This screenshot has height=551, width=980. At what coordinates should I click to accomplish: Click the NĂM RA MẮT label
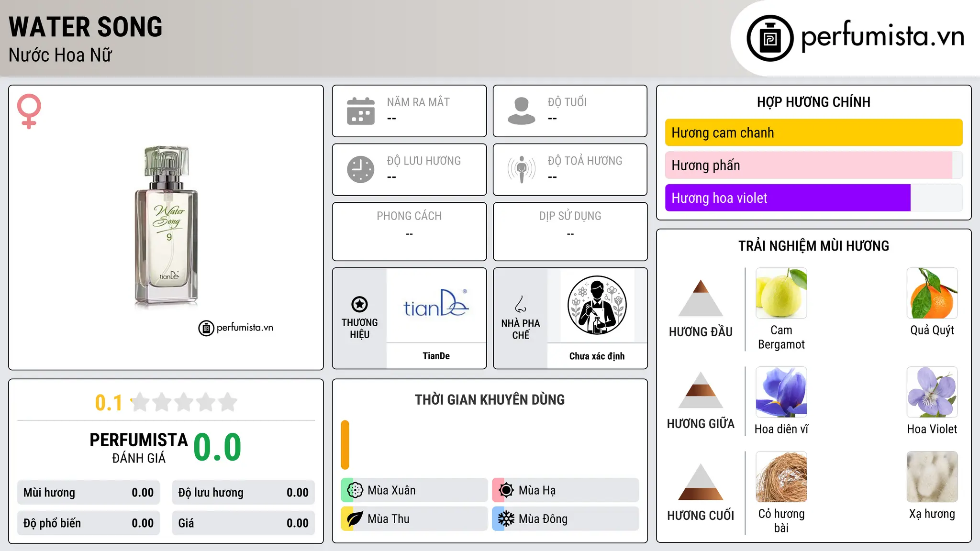[x=418, y=102]
